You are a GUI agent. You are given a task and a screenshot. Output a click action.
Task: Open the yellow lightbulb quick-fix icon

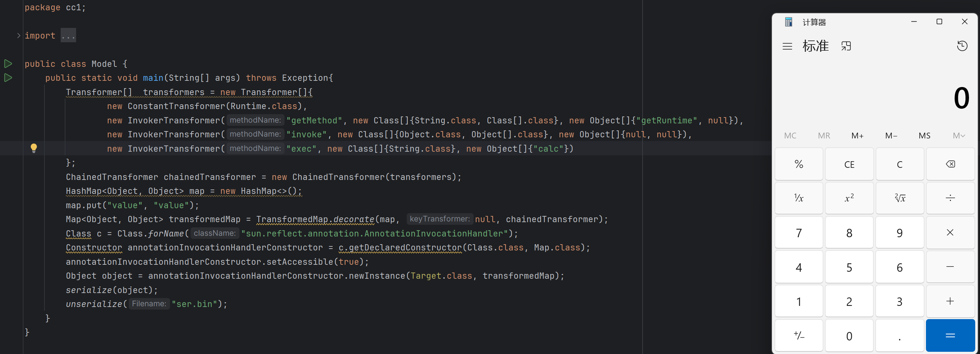(33, 148)
